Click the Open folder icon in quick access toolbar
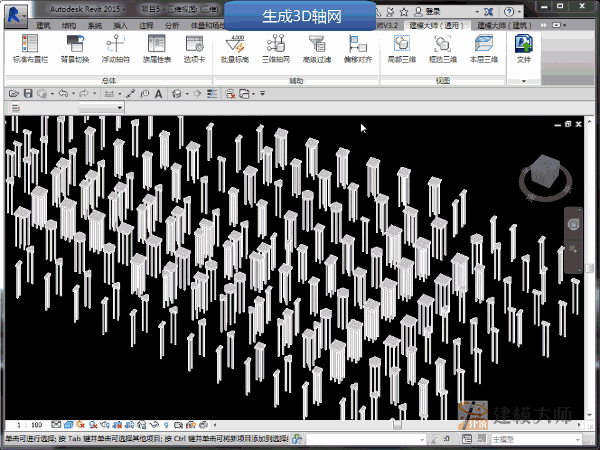600x450 pixels. (14, 93)
